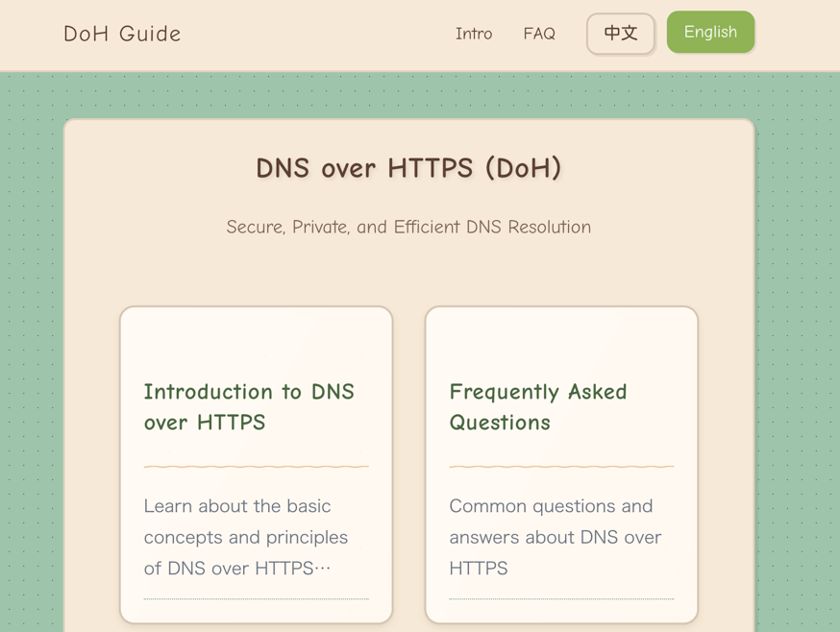Image resolution: width=840 pixels, height=632 pixels.
Task: Click inside the main content panel
Action: (408, 269)
